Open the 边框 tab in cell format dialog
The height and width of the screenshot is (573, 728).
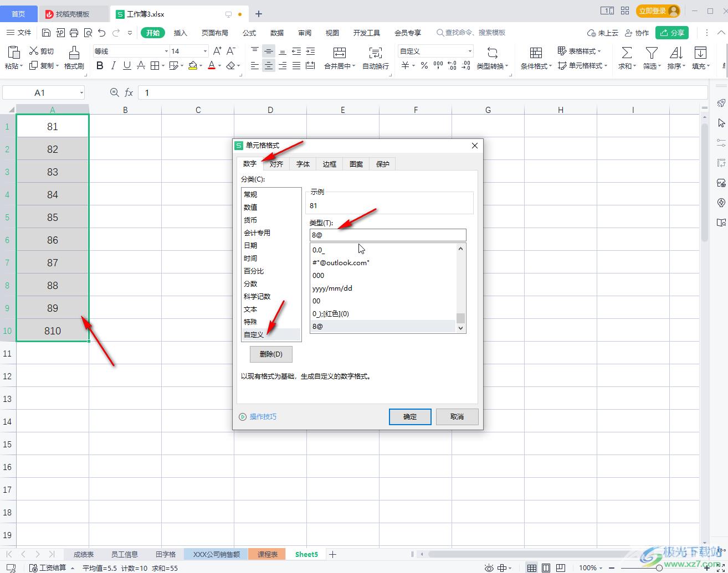tap(330, 164)
